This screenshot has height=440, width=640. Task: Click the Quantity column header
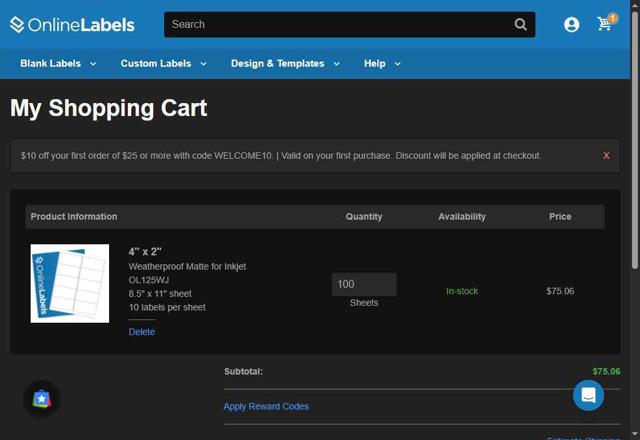(x=364, y=217)
